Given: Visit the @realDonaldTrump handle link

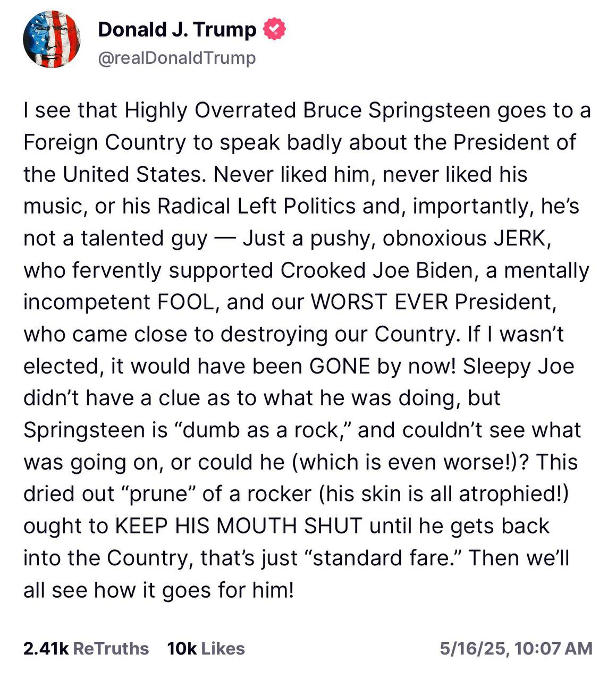Looking at the screenshot, I should pos(177,57).
